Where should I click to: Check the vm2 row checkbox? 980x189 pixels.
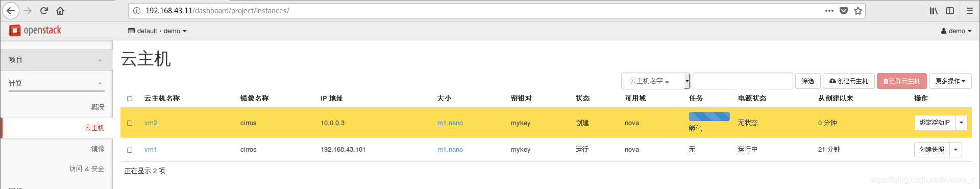pyautogui.click(x=130, y=123)
